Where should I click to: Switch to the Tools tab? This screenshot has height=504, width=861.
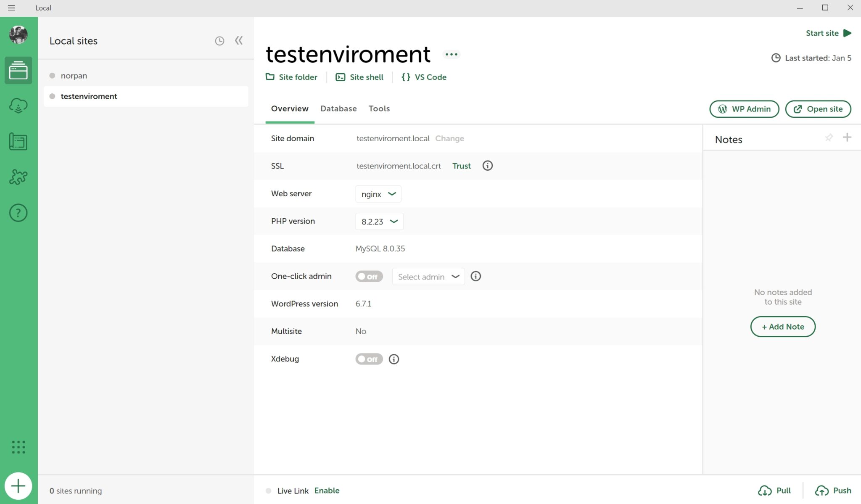click(379, 108)
